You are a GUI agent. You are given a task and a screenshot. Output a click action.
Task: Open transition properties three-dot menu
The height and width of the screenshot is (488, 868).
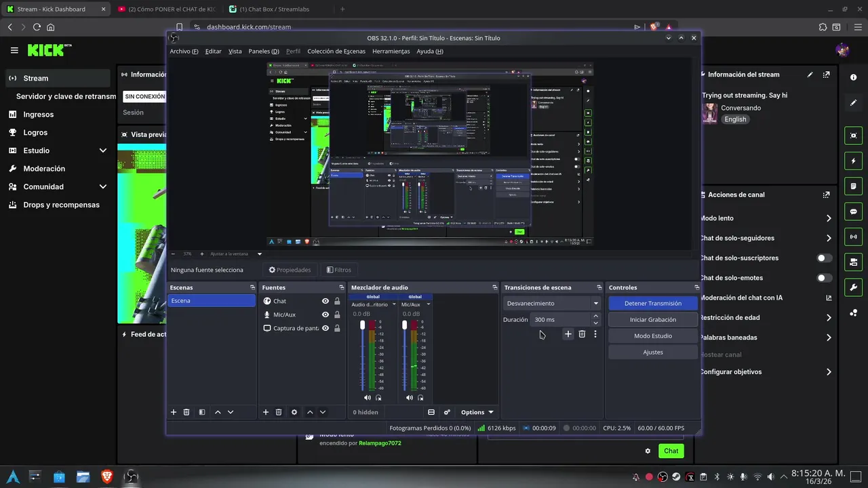coord(595,334)
